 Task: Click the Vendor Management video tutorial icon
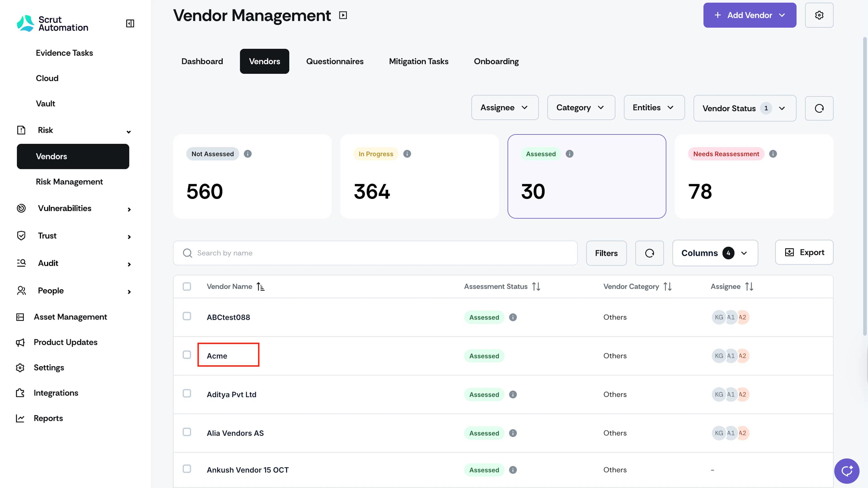[343, 15]
